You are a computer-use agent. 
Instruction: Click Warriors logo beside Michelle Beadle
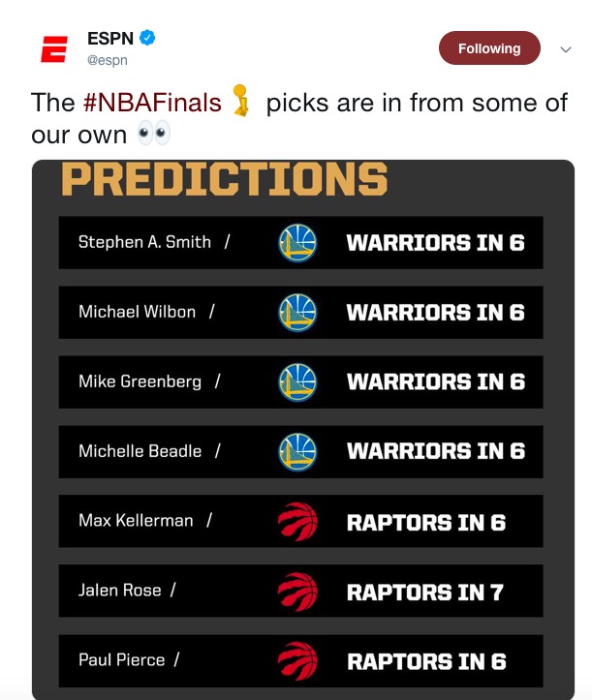297,452
